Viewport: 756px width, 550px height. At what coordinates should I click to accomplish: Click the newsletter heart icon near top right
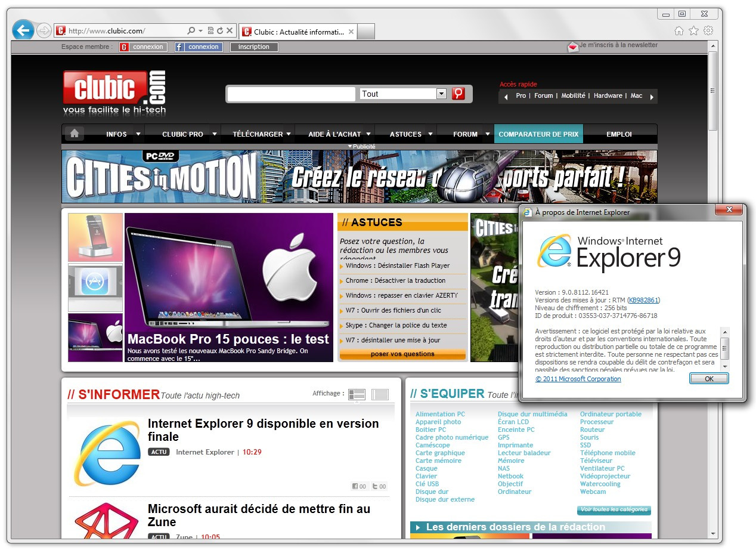[x=573, y=47]
